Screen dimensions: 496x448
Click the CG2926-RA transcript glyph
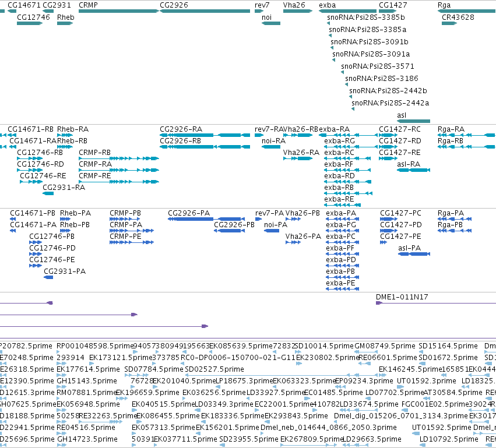click(205, 135)
